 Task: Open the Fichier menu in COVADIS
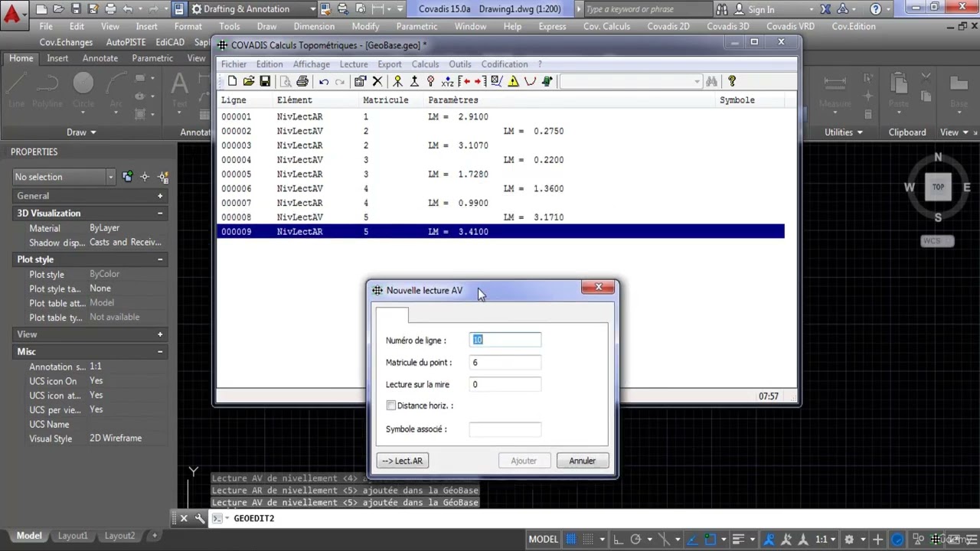pyautogui.click(x=234, y=64)
